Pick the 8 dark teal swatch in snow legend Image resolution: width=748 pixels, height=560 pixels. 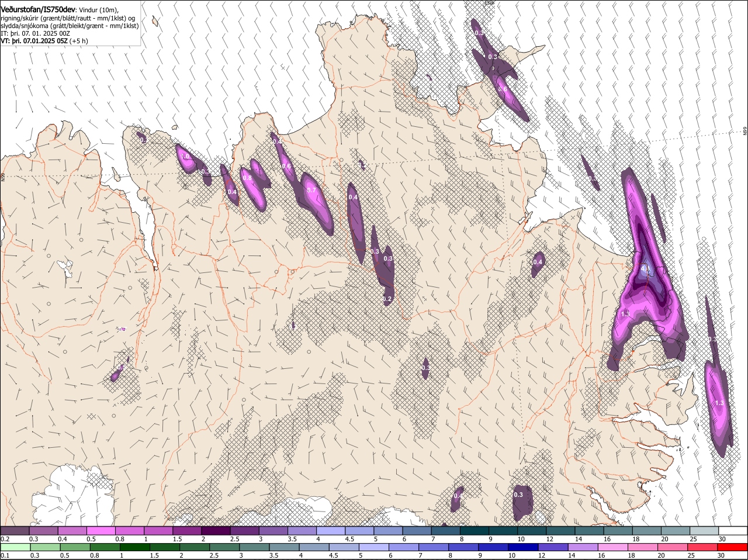(475, 531)
